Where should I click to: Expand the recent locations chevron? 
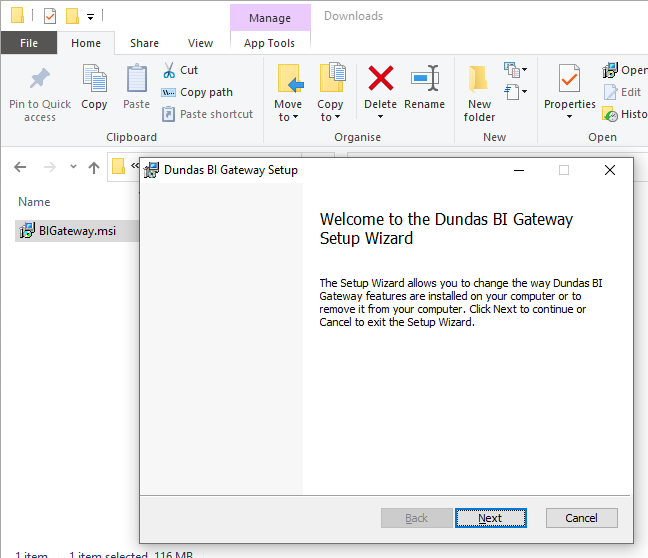point(72,167)
